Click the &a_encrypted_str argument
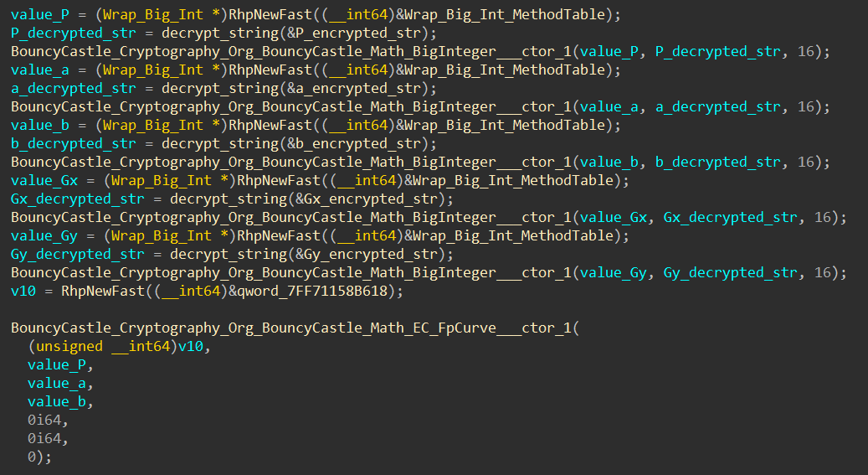Image resolution: width=868 pixels, height=475 pixels. (x=354, y=89)
